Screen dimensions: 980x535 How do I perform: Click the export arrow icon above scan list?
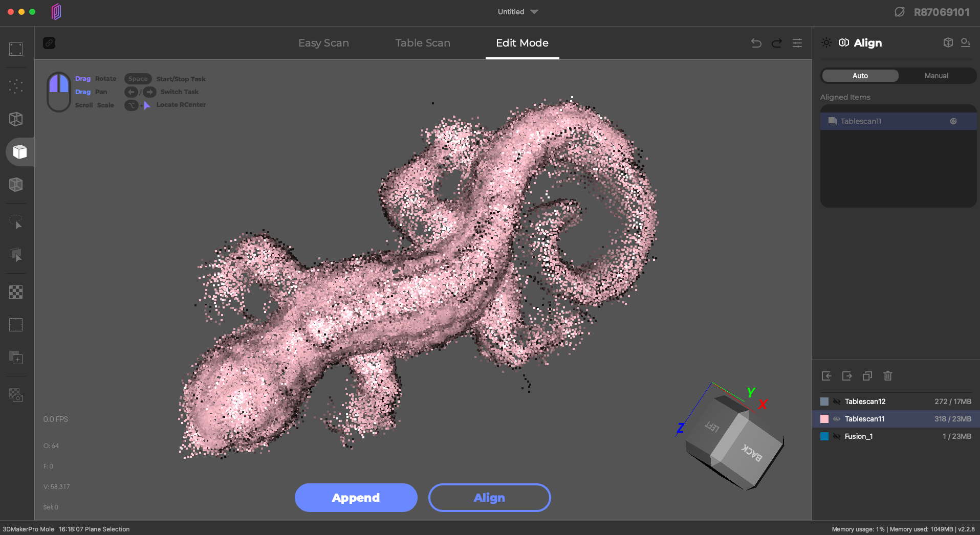847,376
